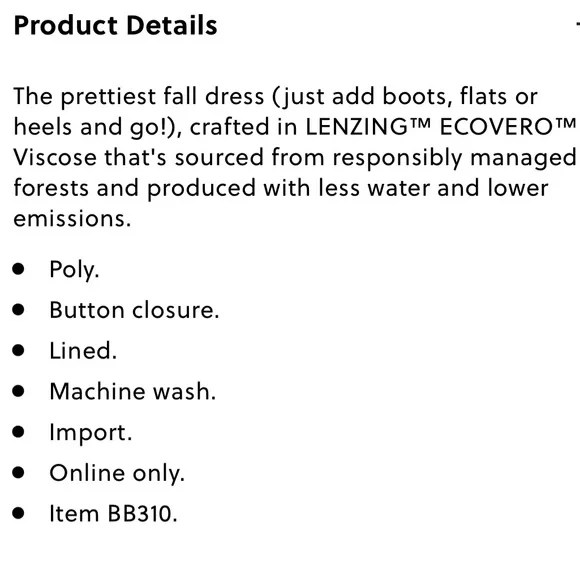Click the bullet dot beside Poly
The image size is (580, 580).
point(18,269)
